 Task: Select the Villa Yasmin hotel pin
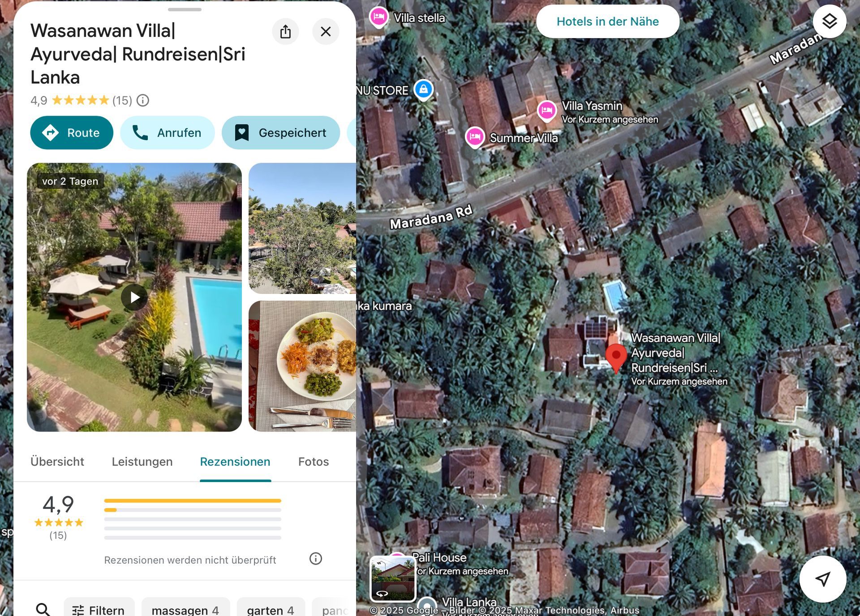(546, 110)
